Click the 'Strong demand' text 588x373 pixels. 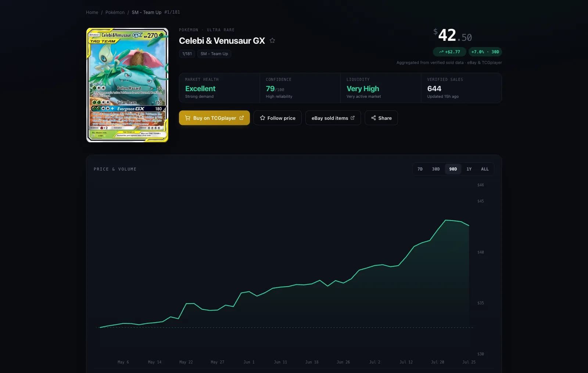[x=199, y=97]
